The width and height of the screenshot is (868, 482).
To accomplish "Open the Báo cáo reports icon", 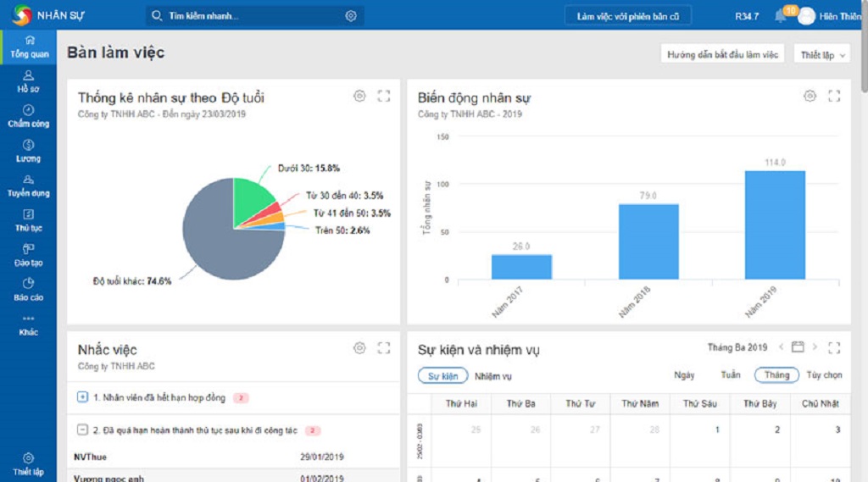I will coord(28,290).
